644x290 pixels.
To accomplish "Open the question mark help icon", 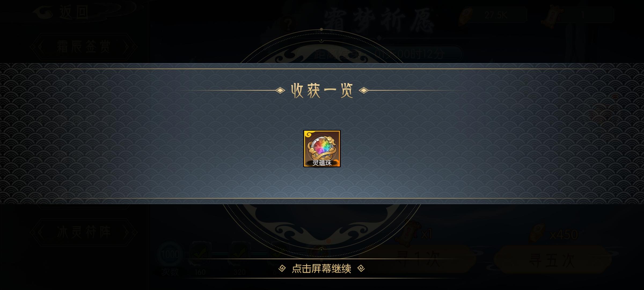I will [x=288, y=26].
